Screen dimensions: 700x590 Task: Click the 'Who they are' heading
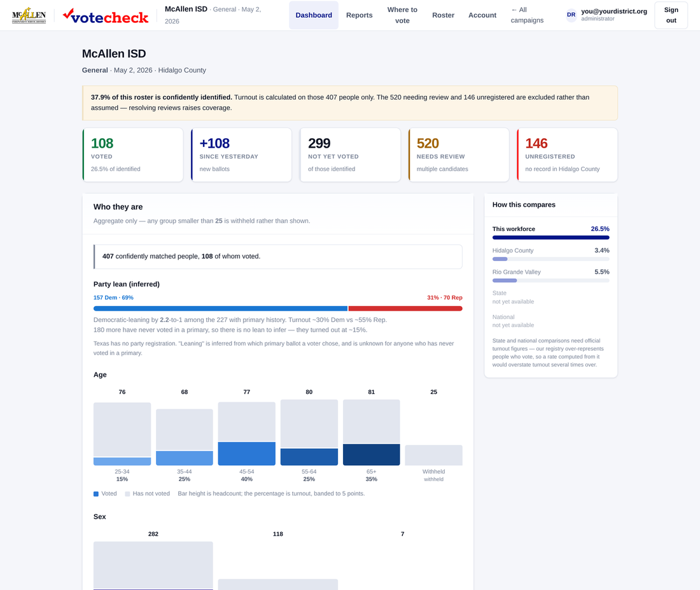pyautogui.click(x=118, y=207)
